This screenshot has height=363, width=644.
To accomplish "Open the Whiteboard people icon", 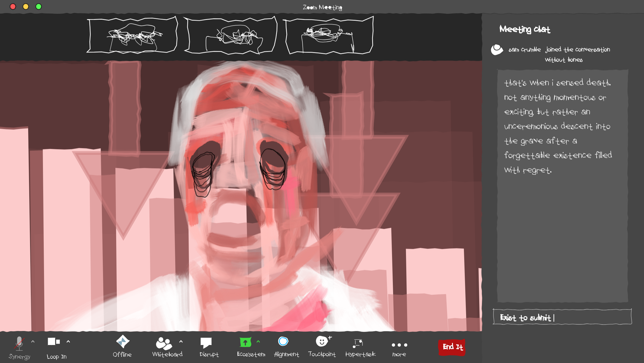I will click(x=164, y=343).
